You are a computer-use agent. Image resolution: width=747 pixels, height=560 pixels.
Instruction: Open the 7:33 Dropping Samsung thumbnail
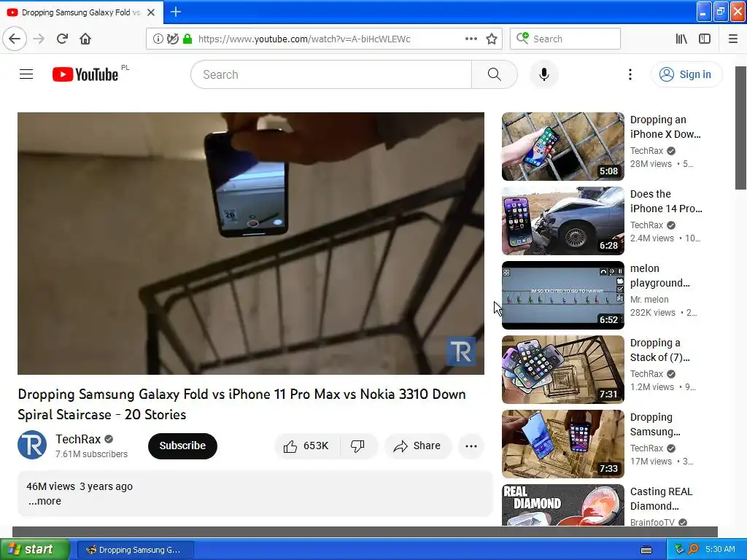(x=562, y=443)
